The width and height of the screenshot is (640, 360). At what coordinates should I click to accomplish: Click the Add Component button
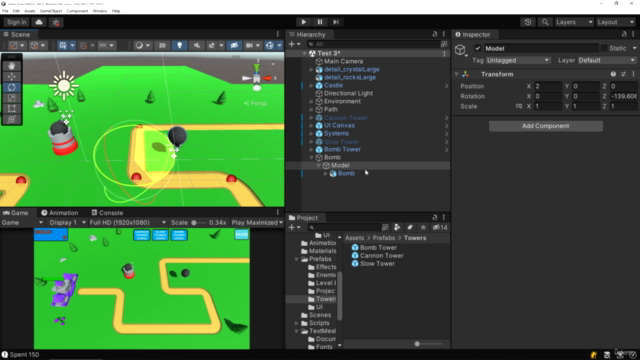[546, 126]
